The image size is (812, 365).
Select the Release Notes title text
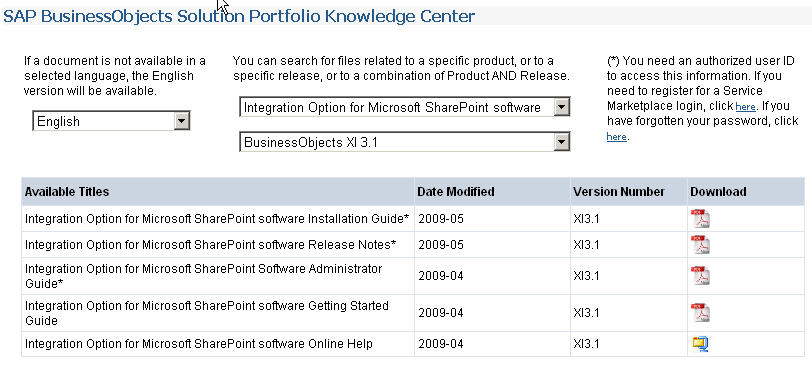pos(210,244)
